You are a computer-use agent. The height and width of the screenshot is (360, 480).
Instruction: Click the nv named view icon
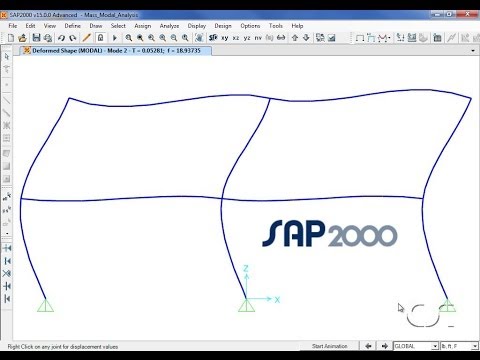click(x=258, y=38)
